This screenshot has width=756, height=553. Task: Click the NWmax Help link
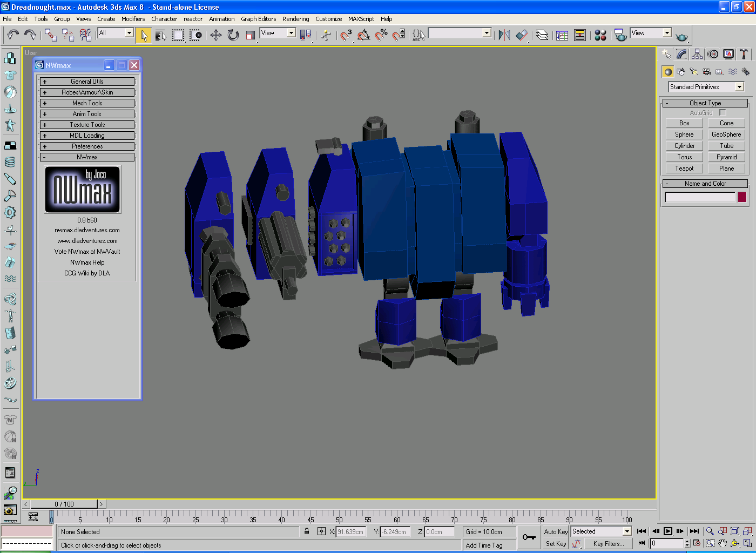point(87,262)
